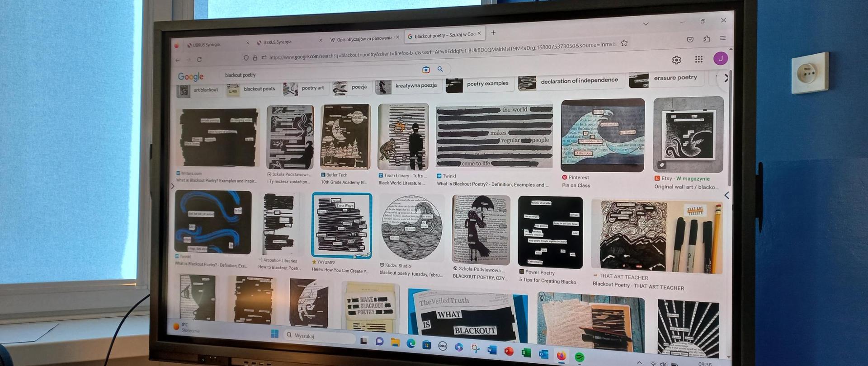Open the Firefox extensions puzzle icon
The image size is (868, 366).
tap(707, 39)
